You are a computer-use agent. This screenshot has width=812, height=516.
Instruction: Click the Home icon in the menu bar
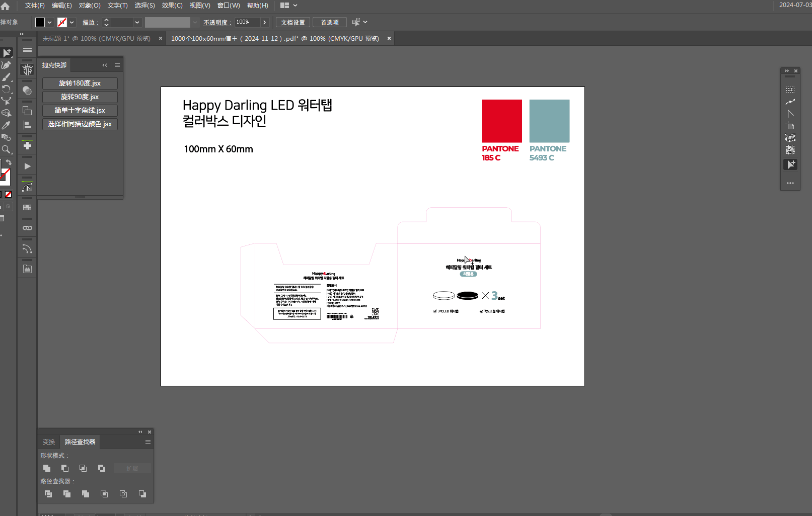[x=5, y=6]
